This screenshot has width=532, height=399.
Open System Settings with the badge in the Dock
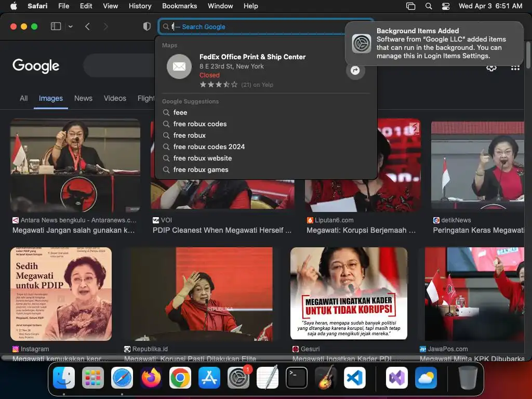click(x=238, y=378)
